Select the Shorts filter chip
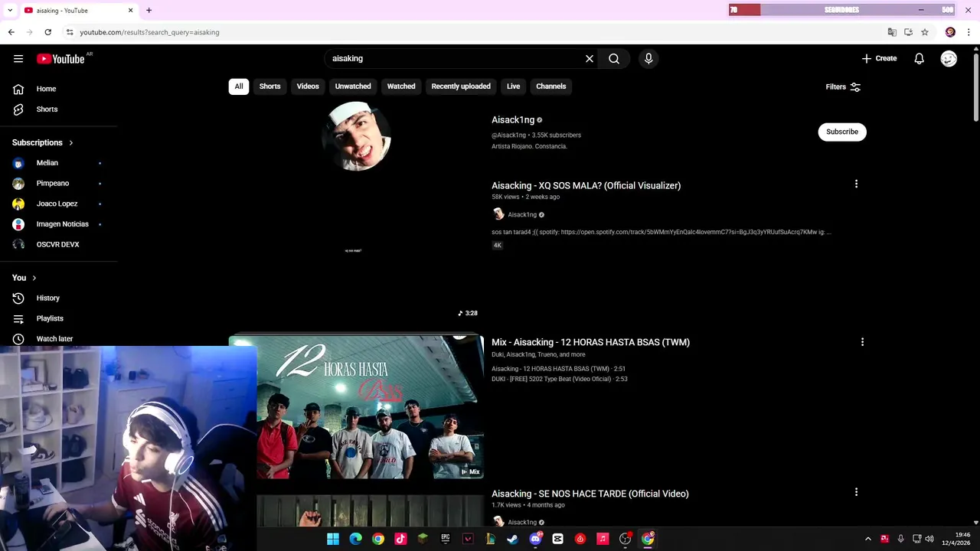The width and height of the screenshot is (980, 551). (269, 86)
